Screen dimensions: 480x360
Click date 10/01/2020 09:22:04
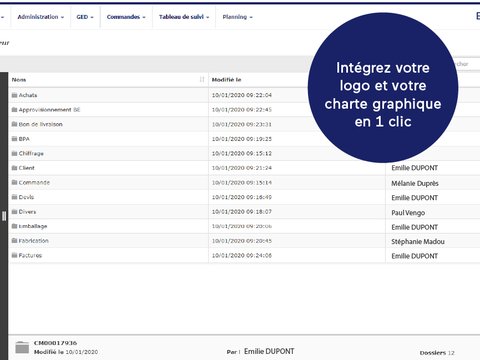[242, 95]
